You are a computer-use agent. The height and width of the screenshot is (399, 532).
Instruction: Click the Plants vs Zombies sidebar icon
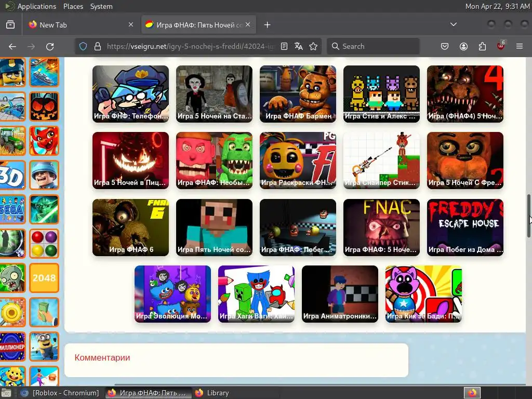coord(12,278)
